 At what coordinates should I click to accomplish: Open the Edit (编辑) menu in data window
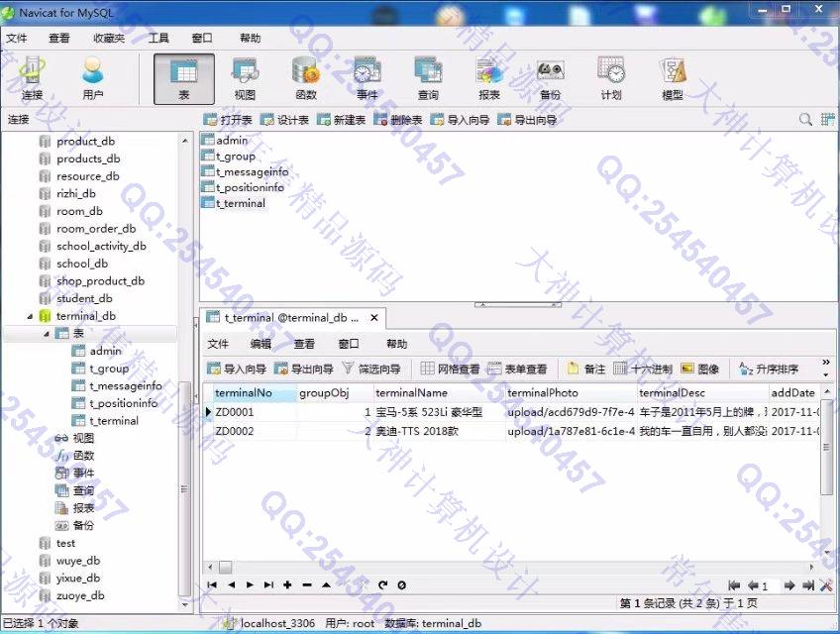[261, 344]
